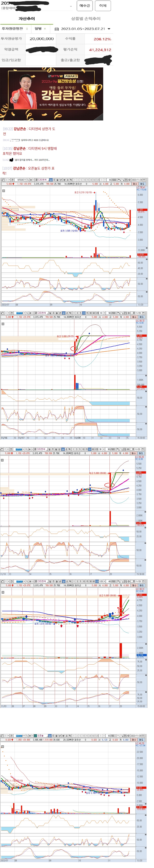Click 매도 sell button in the 83/600 chart
Image resolution: width=154 pixels, height=868 pixels.
tap(142, 184)
